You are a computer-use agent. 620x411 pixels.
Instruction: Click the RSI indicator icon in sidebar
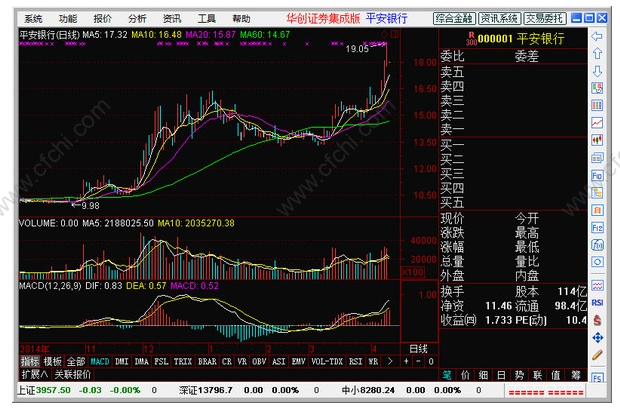click(x=597, y=303)
